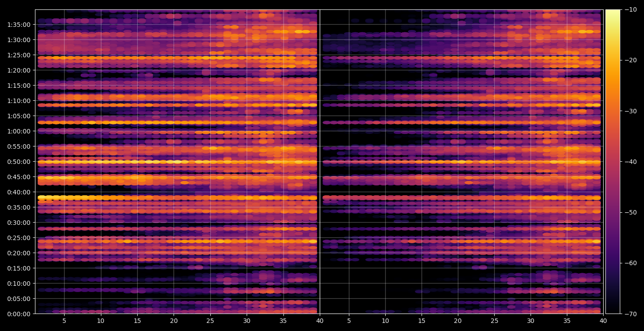The image size is (644, 331).
Task: Click the 0:25:00 time axis label
Action: pyautogui.click(x=19, y=238)
